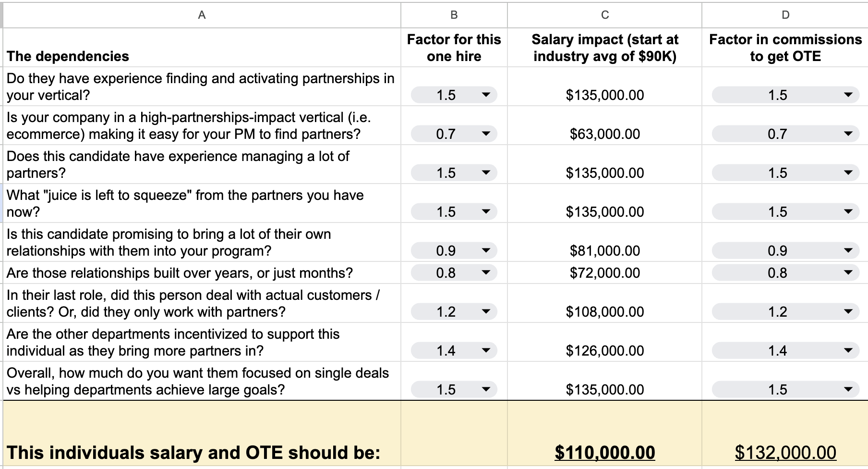Click the $108,000.00 salary impact cell
The width and height of the screenshot is (868, 469).
[605, 303]
